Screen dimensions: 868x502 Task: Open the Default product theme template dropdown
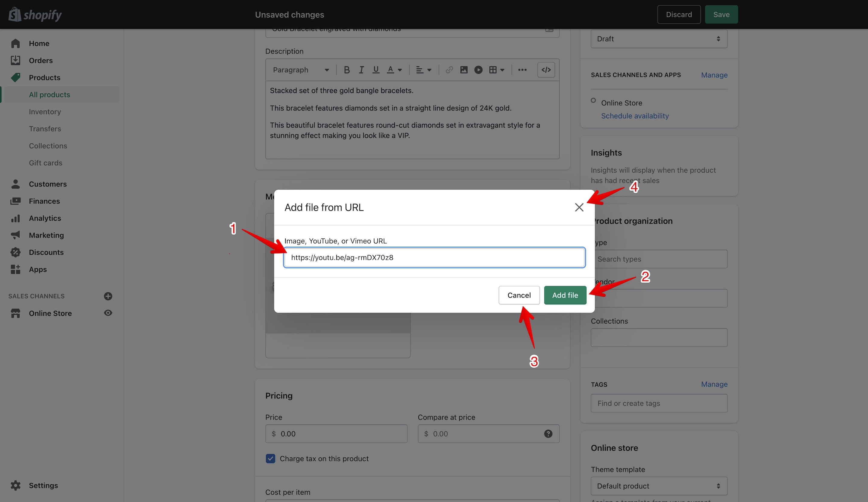[x=659, y=486]
